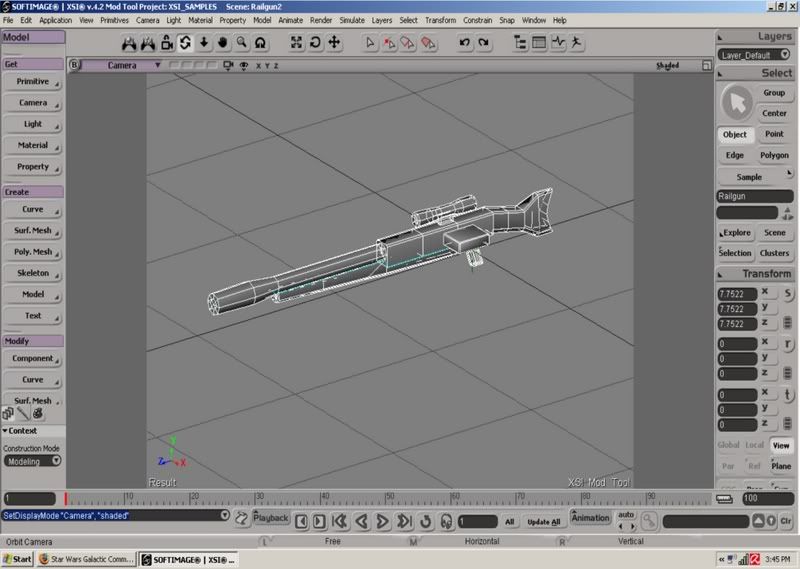
Task: Pick the Zoom magnifier tool
Action: tap(241, 42)
